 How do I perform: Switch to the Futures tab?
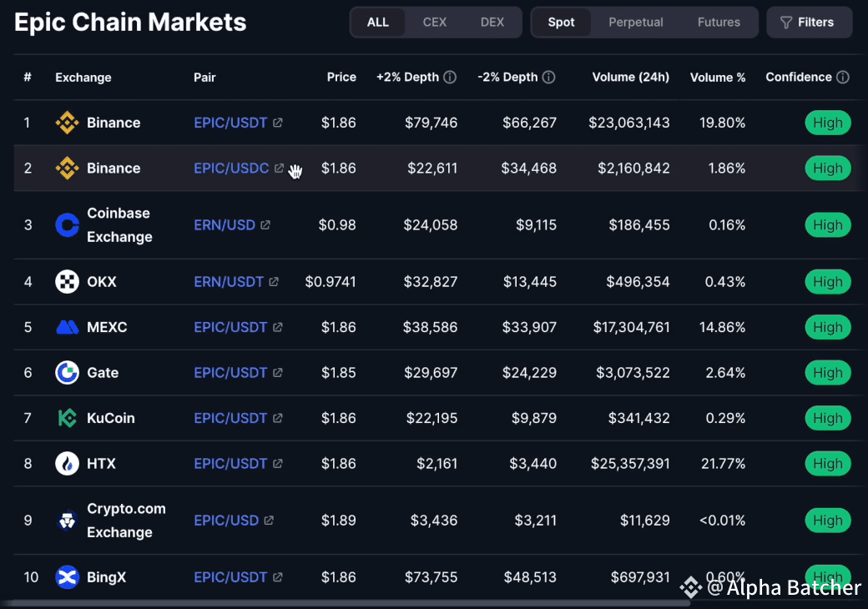pos(719,23)
